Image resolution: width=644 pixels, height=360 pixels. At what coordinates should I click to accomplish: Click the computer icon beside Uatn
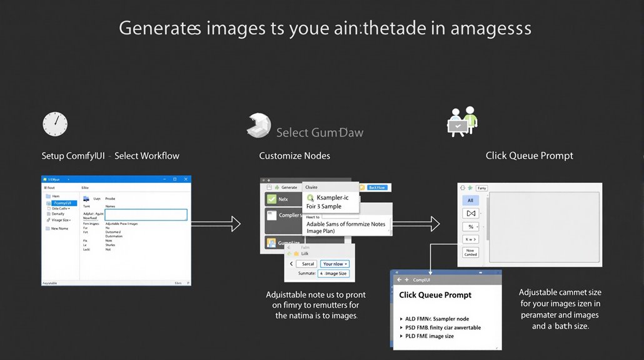(86, 198)
